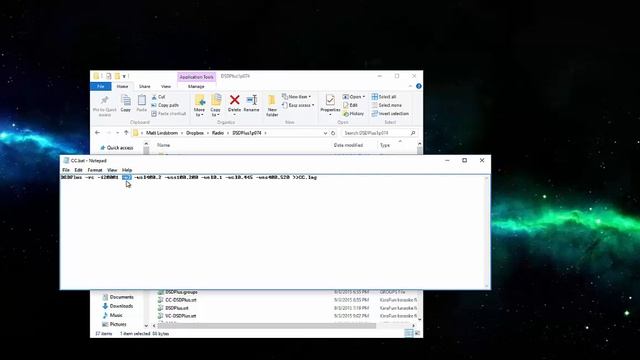The image size is (640, 360).
Task: Click Select none in the ribbon
Action: click(x=387, y=105)
